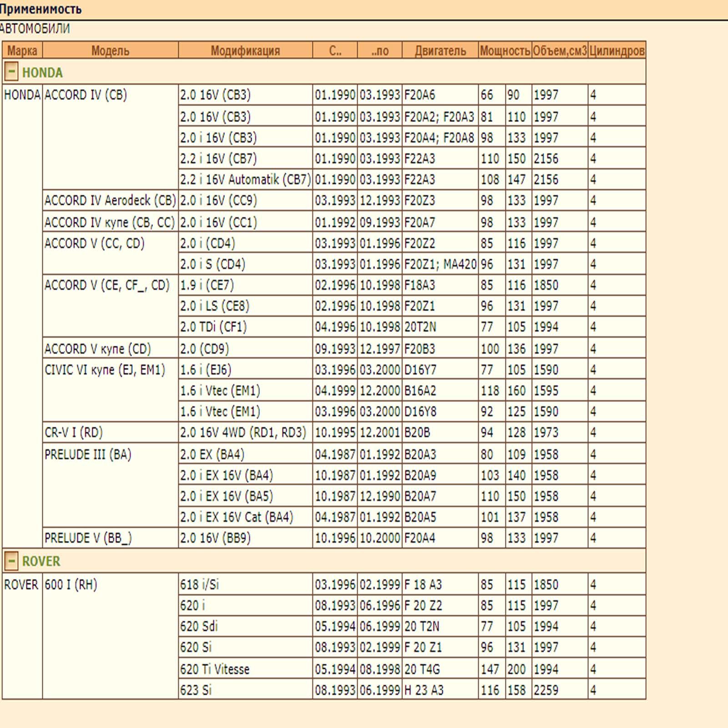Click the Rover 600 I (RH) model cell
The height and width of the screenshot is (728, 728).
[x=71, y=585]
